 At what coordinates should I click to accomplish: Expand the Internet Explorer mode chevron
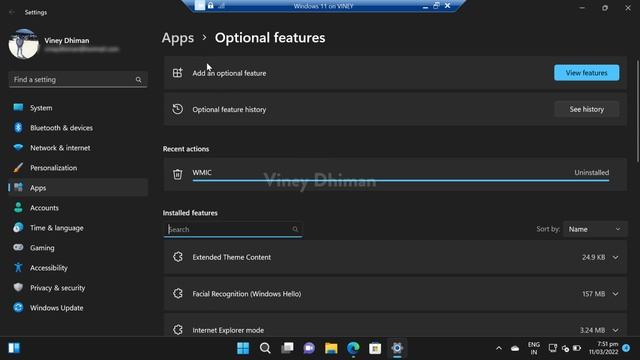[x=615, y=330]
